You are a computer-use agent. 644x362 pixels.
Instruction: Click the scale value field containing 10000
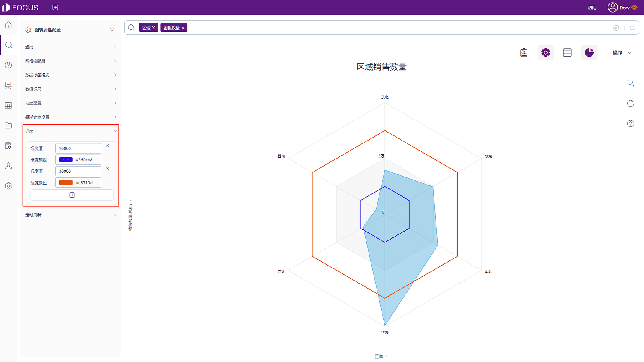(x=78, y=148)
